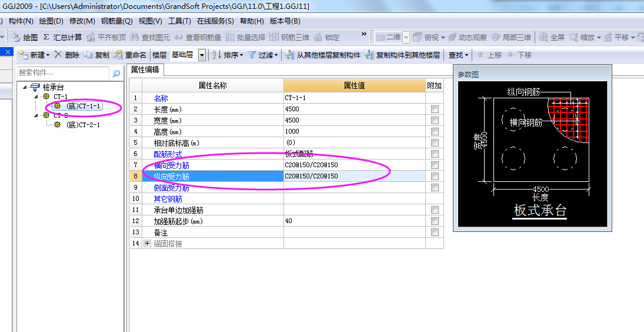Open the 钢筋量(Q) menu
The height and width of the screenshot is (332, 644).
[117, 21]
